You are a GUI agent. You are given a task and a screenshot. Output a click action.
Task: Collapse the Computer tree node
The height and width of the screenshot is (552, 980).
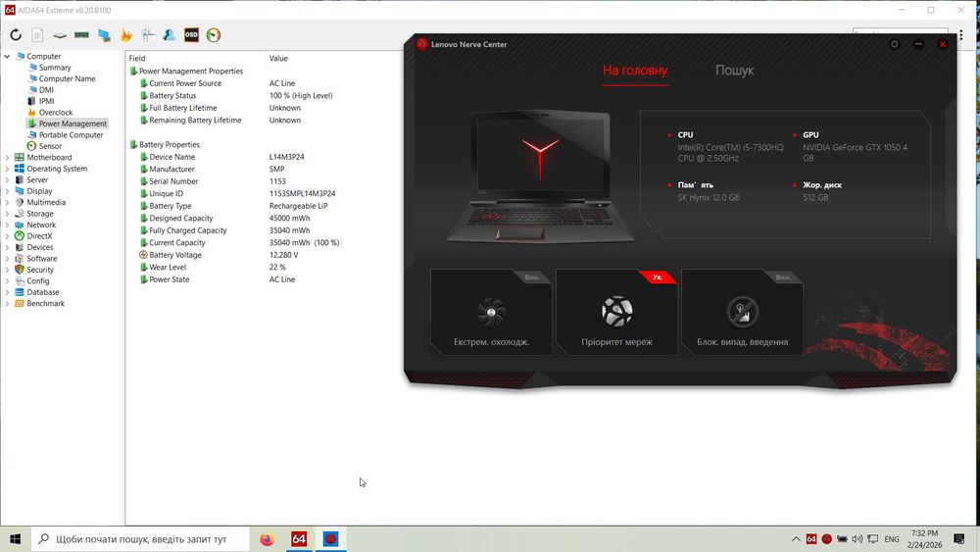7,56
